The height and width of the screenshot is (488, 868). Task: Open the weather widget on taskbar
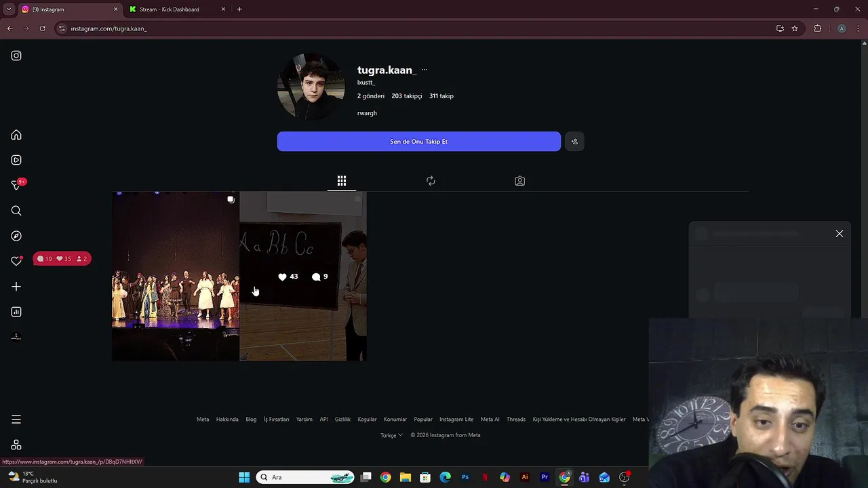pos(33,477)
